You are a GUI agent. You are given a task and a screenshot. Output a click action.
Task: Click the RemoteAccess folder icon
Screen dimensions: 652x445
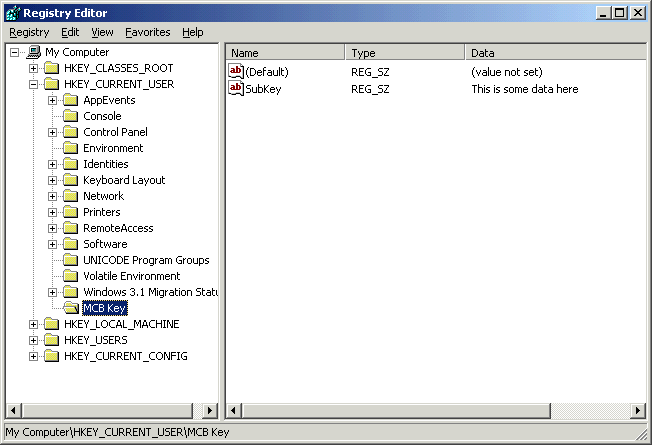[71, 228]
